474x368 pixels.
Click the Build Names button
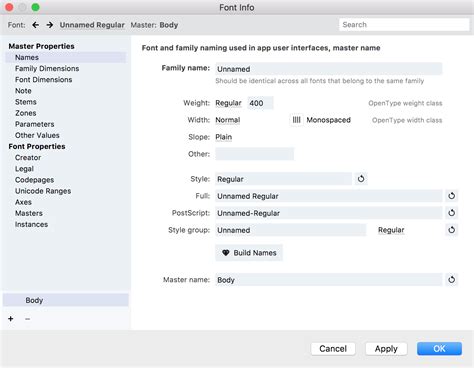tap(249, 253)
